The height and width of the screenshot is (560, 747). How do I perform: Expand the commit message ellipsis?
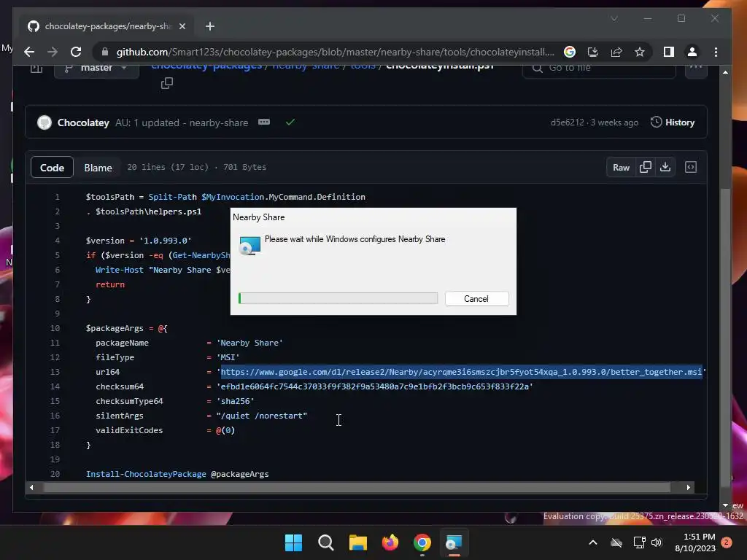click(264, 122)
